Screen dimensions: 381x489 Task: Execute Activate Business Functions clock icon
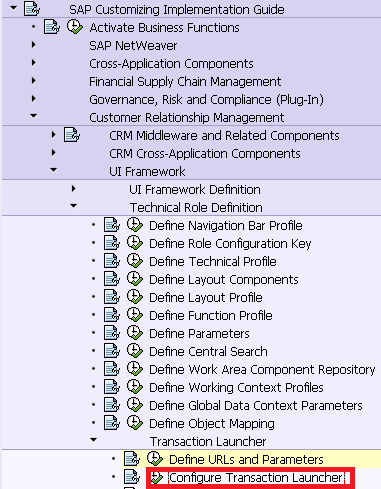(x=75, y=27)
